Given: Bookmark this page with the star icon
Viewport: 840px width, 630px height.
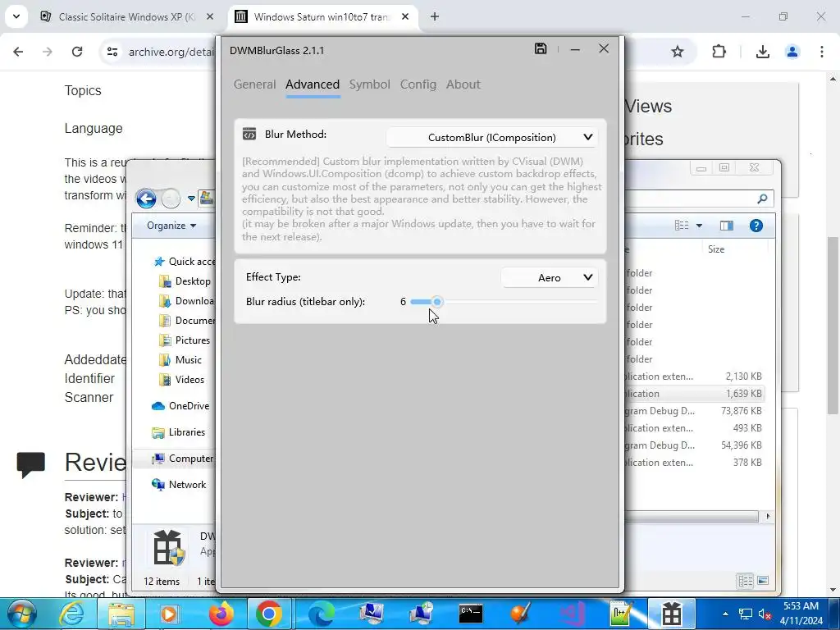Looking at the screenshot, I should click(677, 52).
